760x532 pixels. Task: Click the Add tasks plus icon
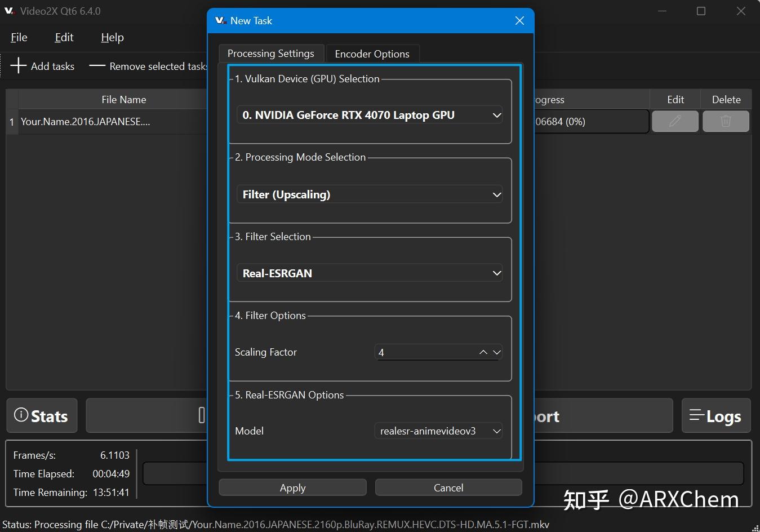click(x=19, y=66)
